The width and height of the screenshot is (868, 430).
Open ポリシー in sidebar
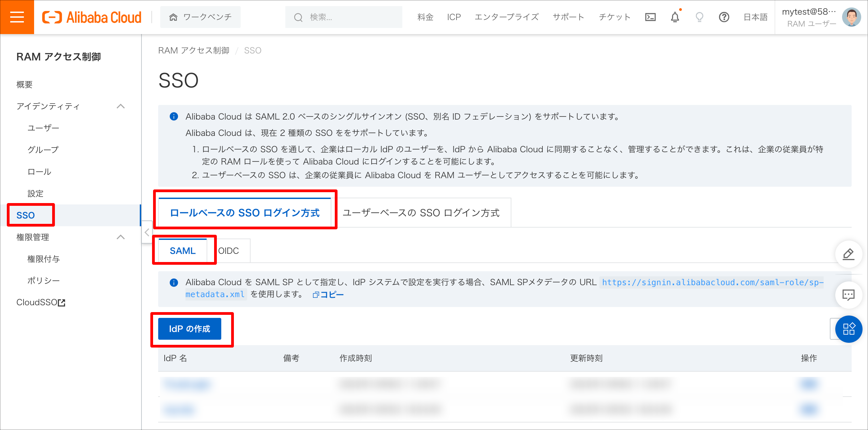[44, 281]
